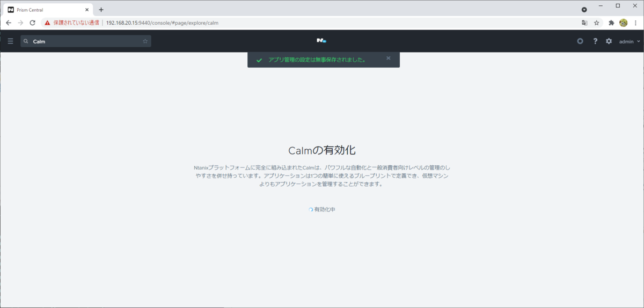644x308 pixels.
Task: Click the search magnifier icon
Action: pyautogui.click(x=26, y=41)
